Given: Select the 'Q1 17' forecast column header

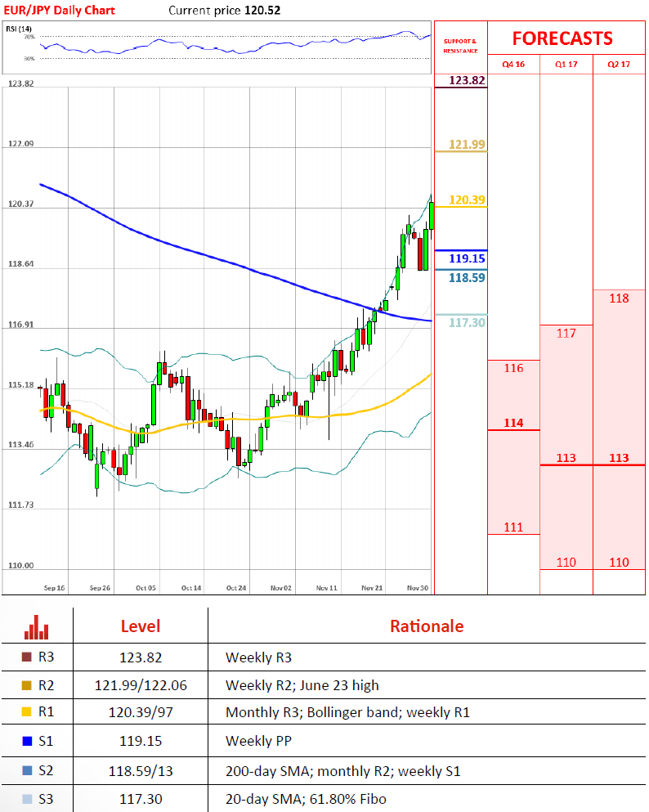Looking at the screenshot, I should (566, 65).
